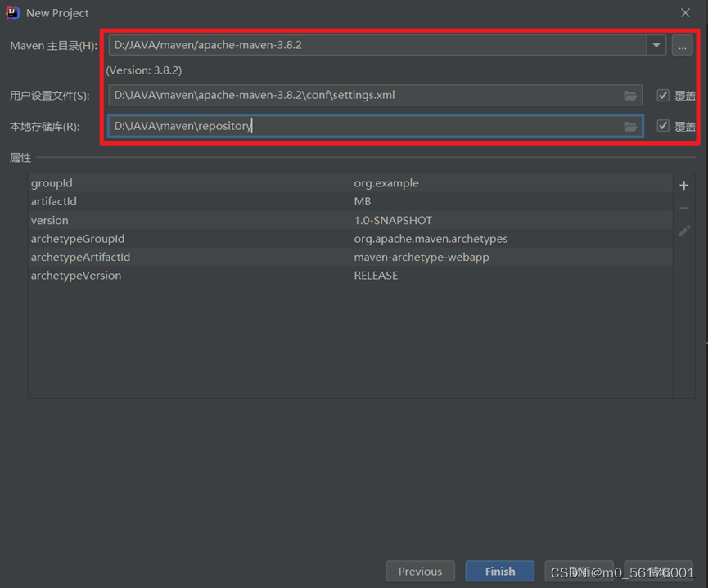
Task: Click the "..." browse button for Maven home directory
Action: pos(683,46)
